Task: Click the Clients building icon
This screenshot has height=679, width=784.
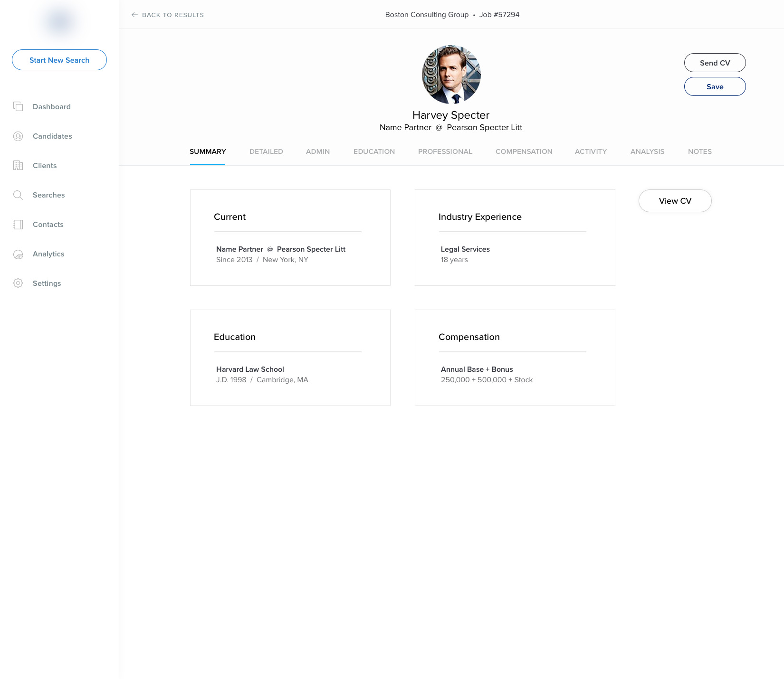Action: [x=18, y=165]
